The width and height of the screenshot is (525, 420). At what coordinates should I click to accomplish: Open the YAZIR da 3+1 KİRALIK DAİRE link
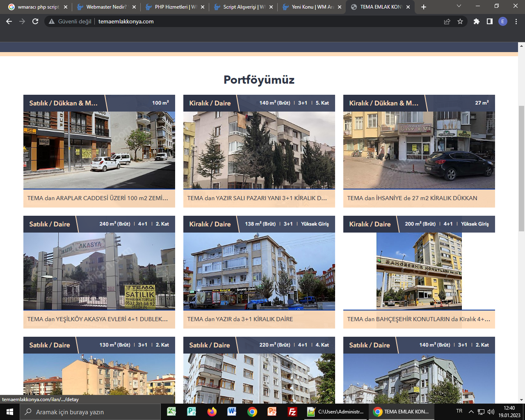(x=240, y=319)
